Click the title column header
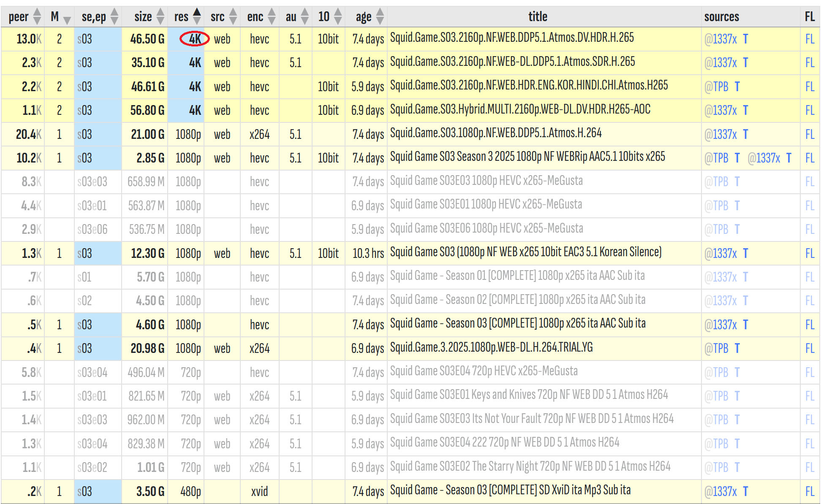This screenshot has width=821, height=504. (538, 16)
